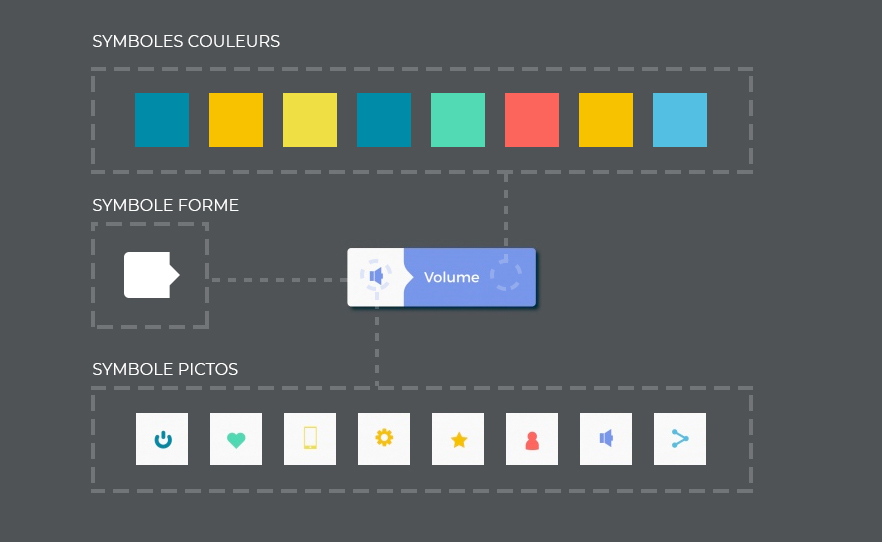Pick the first teal color swatch
882x542 pixels.
click(162, 120)
